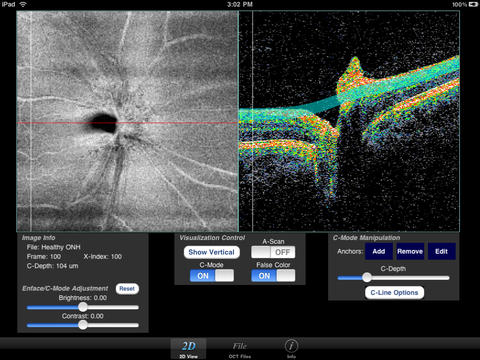Click the Brightness slider handle
Screen dimensions: 480x360
(83, 307)
